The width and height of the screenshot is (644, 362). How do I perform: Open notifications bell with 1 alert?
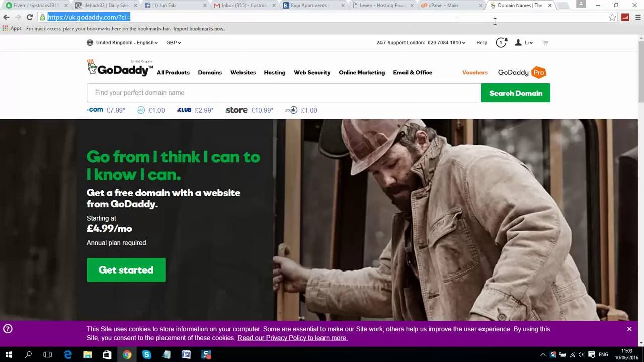pyautogui.click(x=502, y=43)
